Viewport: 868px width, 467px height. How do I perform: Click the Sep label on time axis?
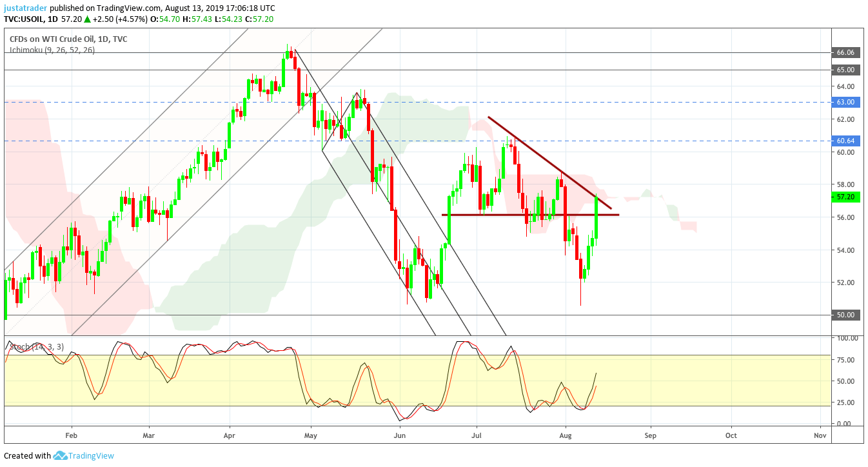[x=650, y=435]
